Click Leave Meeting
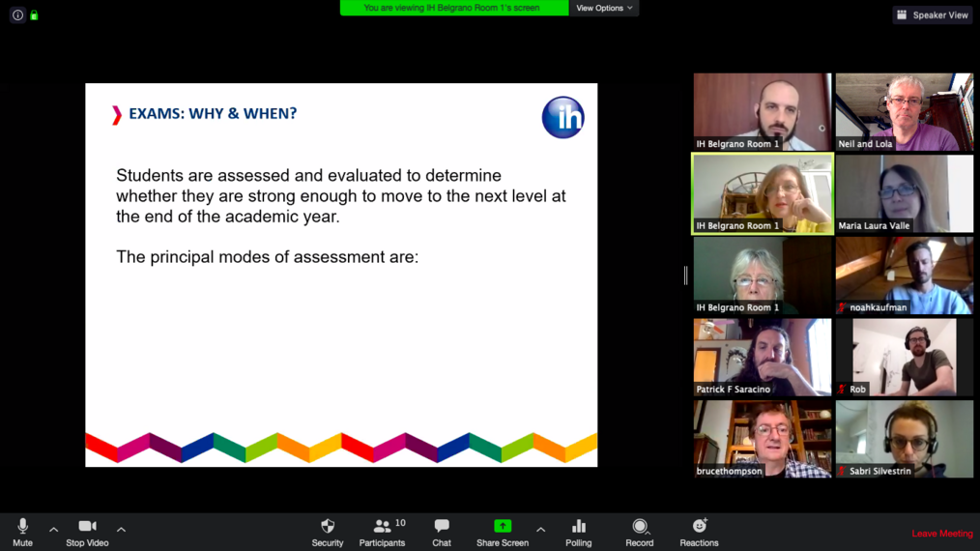Viewport: 980px width, 551px height. [942, 534]
